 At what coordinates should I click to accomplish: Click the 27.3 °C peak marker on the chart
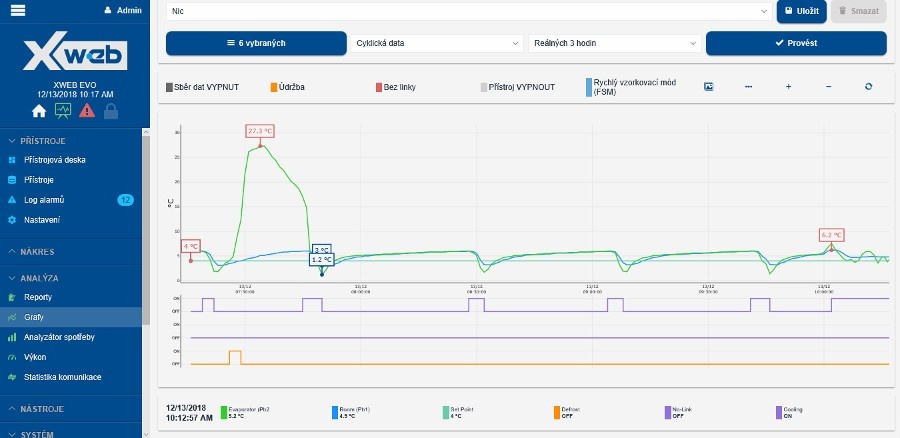[x=260, y=131]
